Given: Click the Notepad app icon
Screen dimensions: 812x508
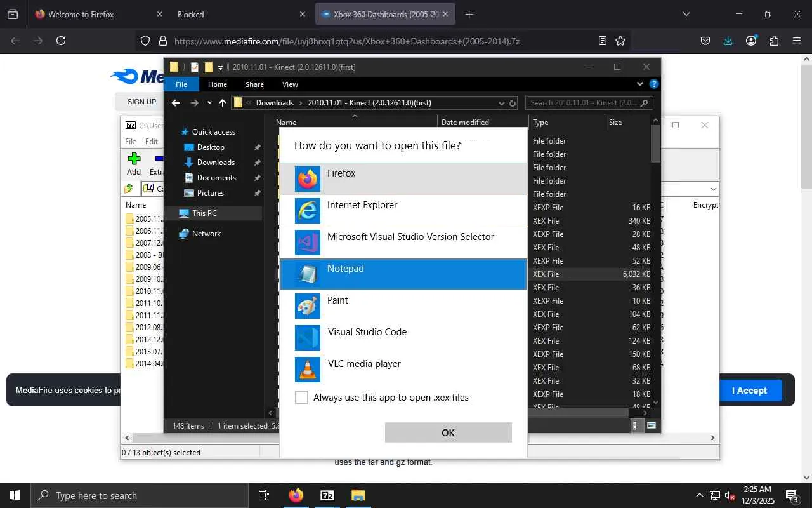Looking at the screenshot, I should click(308, 274).
